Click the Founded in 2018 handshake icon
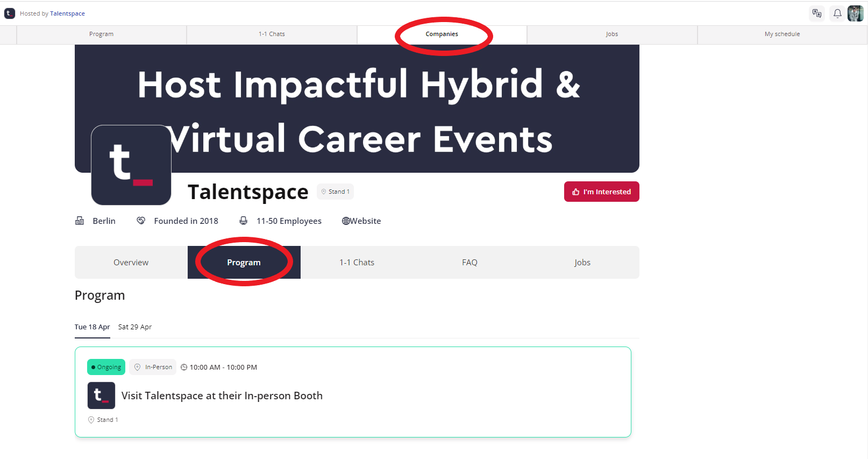 (141, 221)
